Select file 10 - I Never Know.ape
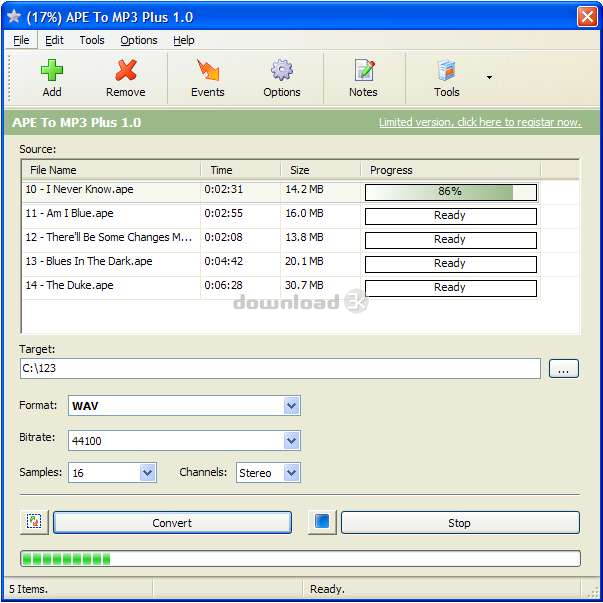Screen dimensions: 603x603 click(79, 189)
